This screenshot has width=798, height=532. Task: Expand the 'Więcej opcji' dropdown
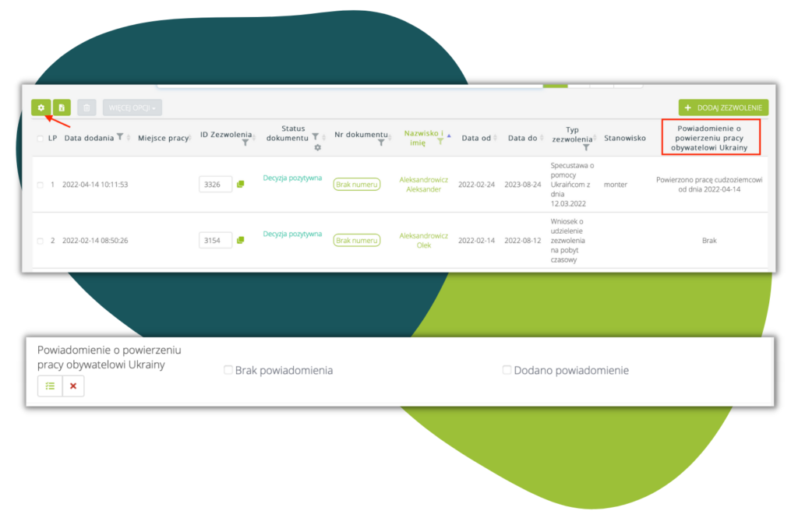point(132,107)
